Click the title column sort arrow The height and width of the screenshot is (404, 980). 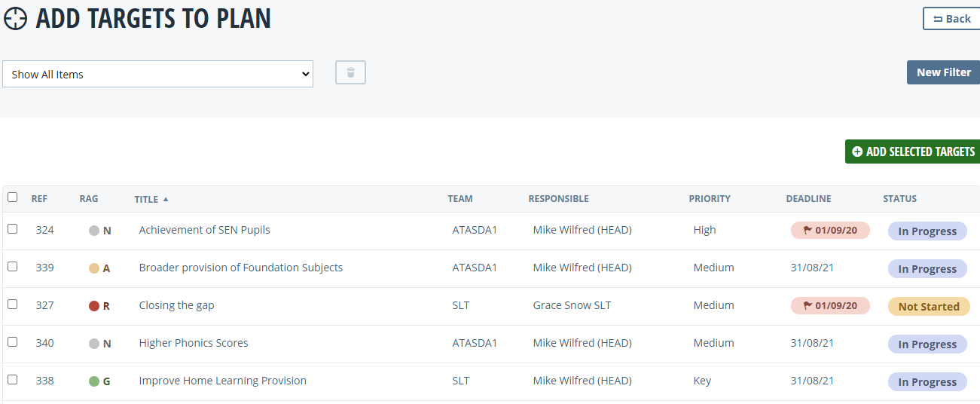coord(166,199)
